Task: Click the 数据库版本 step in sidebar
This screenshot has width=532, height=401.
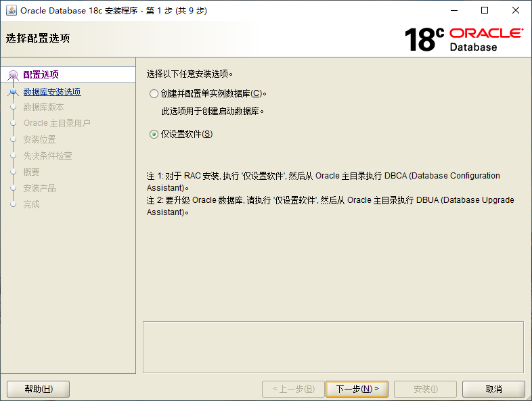Action: (x=43, y=107)
